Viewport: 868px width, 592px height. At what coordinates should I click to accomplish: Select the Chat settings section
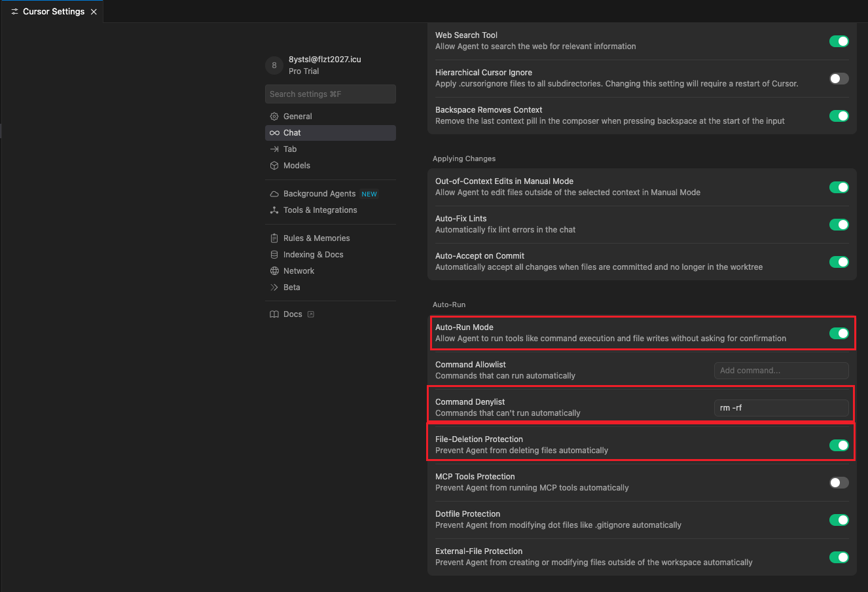click(x=331, y=133)
